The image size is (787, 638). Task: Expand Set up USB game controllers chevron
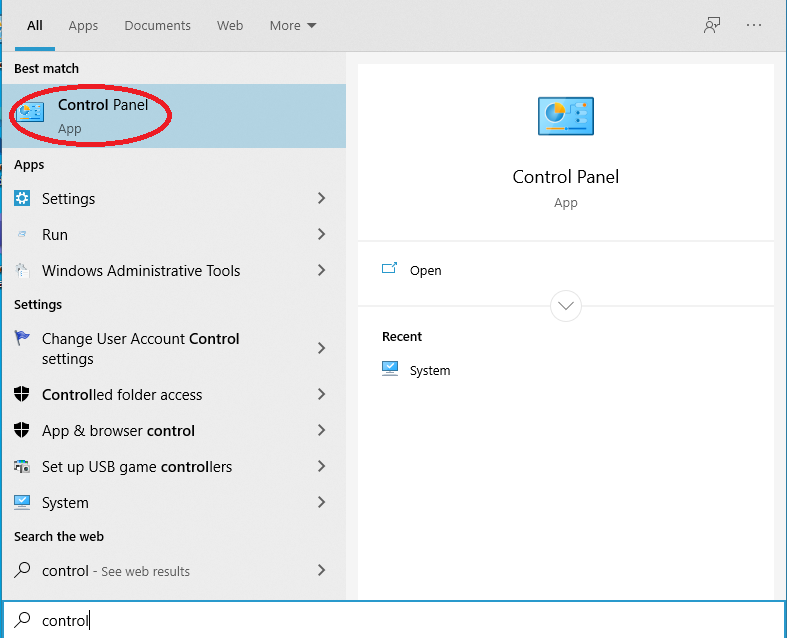coord(322,467)
